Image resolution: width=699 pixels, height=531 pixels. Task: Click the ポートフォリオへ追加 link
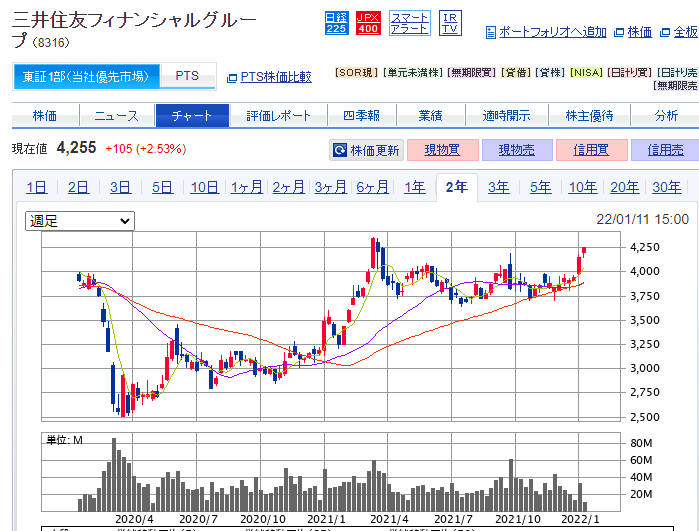553,32
